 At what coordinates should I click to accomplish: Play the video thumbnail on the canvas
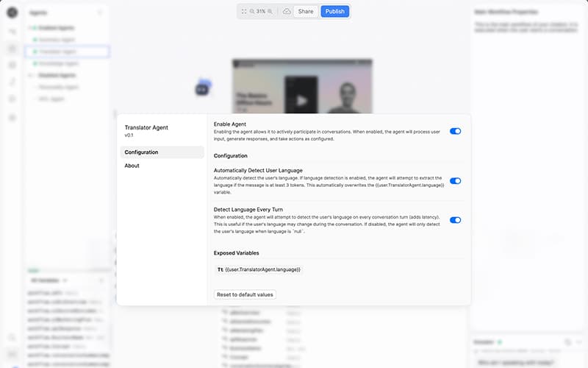(x=301, y=101)
